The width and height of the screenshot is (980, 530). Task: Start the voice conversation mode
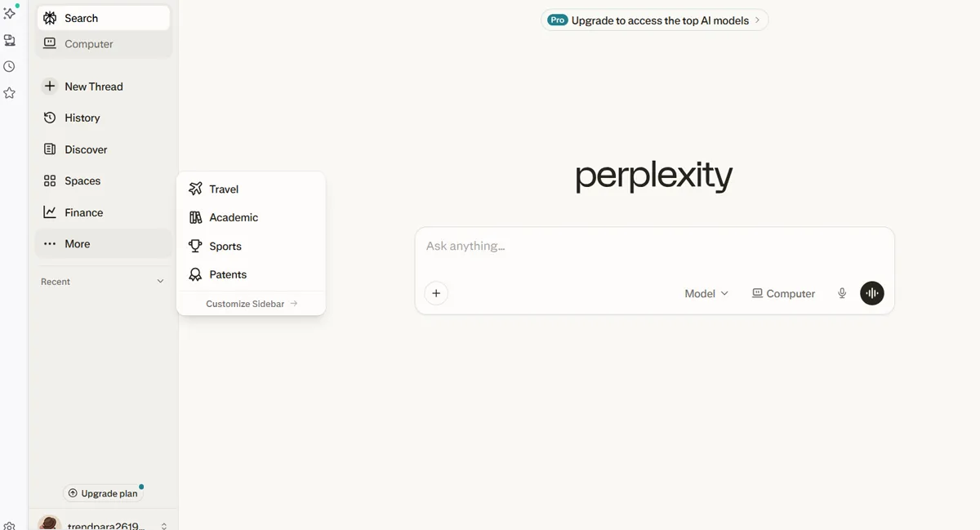click(x=871, y=292)
